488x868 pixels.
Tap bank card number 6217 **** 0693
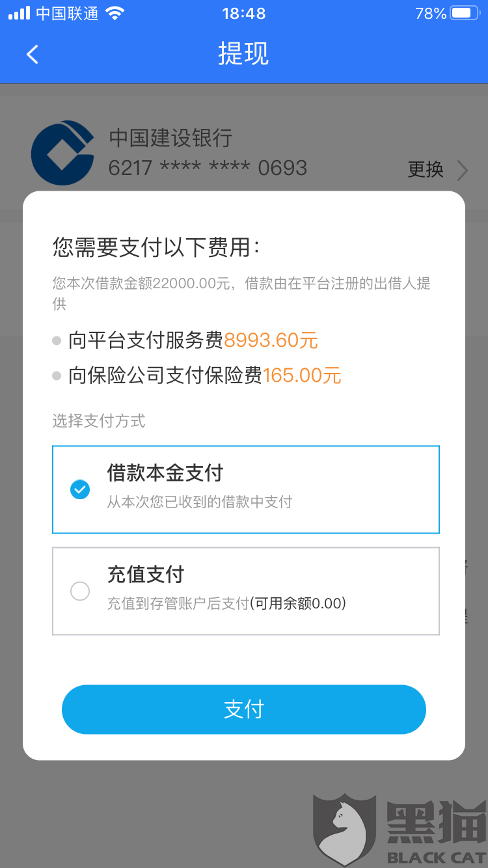pyautogui.click(x=208, y=168)
